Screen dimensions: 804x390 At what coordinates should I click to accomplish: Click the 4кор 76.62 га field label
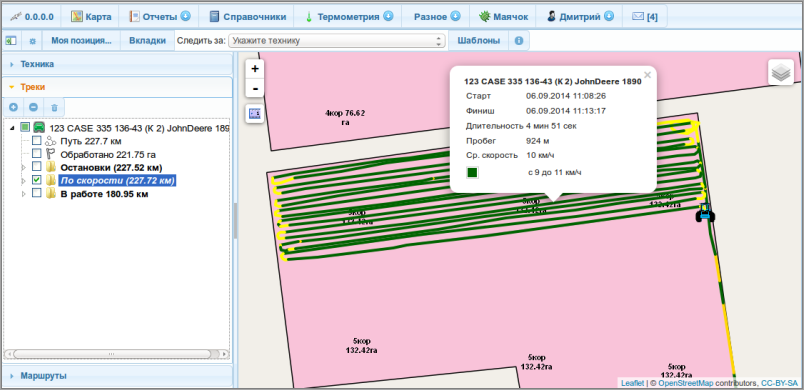tap(345, 117)
